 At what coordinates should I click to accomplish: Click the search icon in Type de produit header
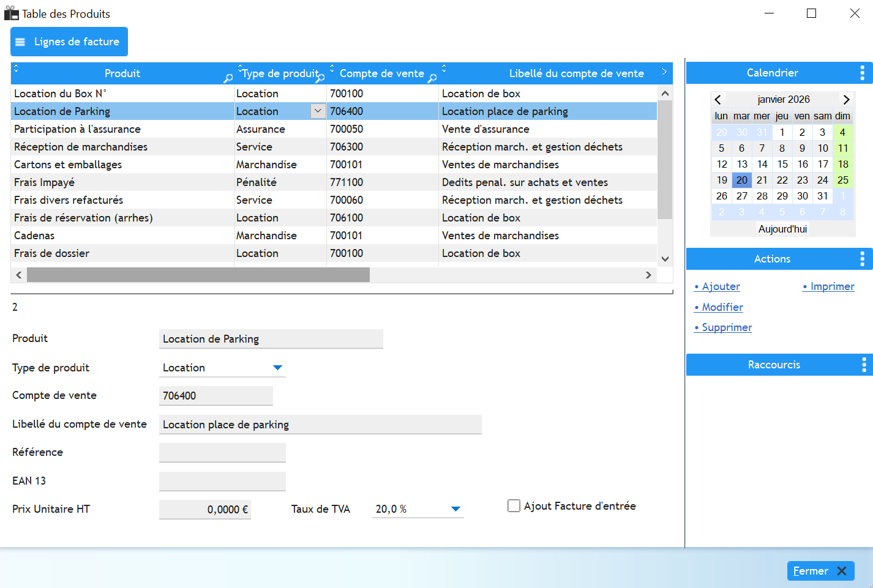tap(320, 78)
